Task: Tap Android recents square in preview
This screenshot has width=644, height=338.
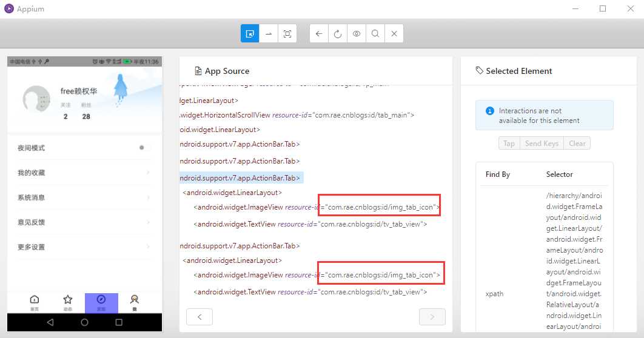Action: pos(119,322)
